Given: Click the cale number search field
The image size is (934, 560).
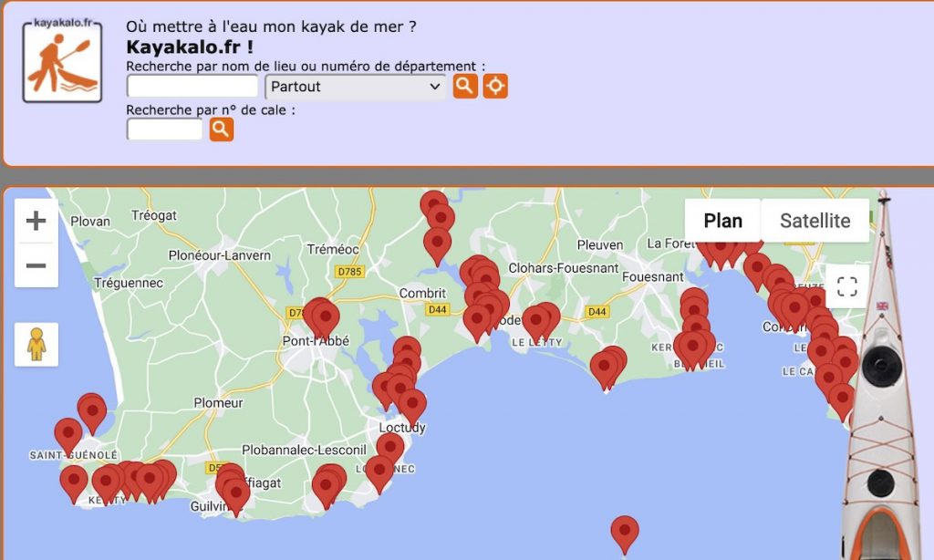Looking at the screenshot, I should click(x=162, y=130).
